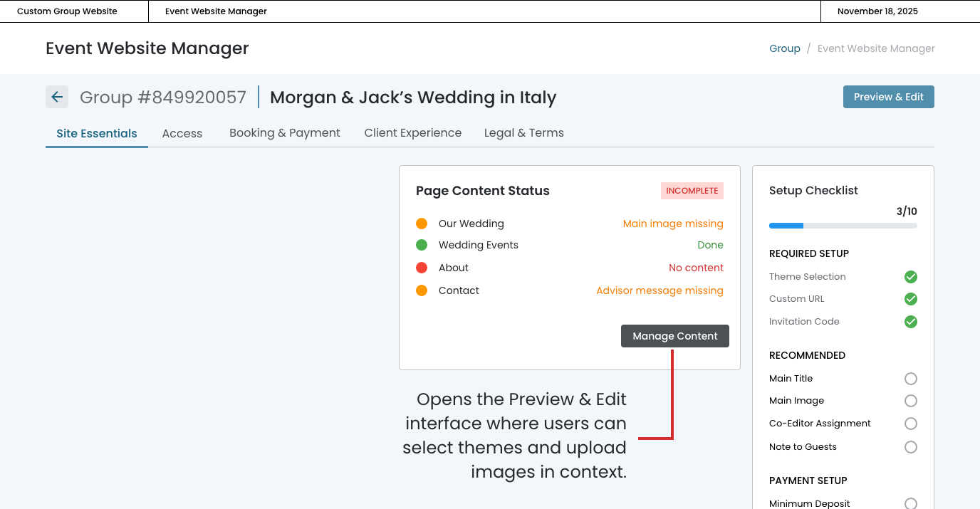Viewport: 980px width, 509px height.
Task: Click green checkmark beside Invitation Code
Action: 910,322
